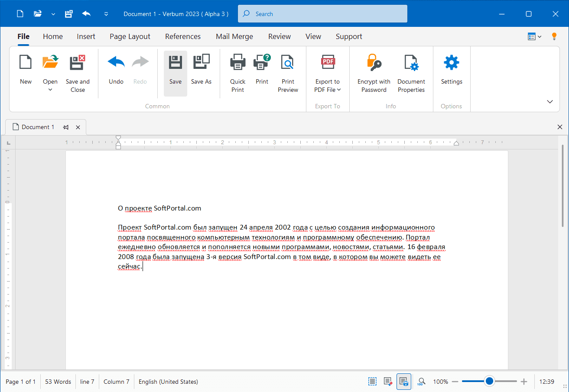
Task: Open Document Properties
Action: coord(411,74)
